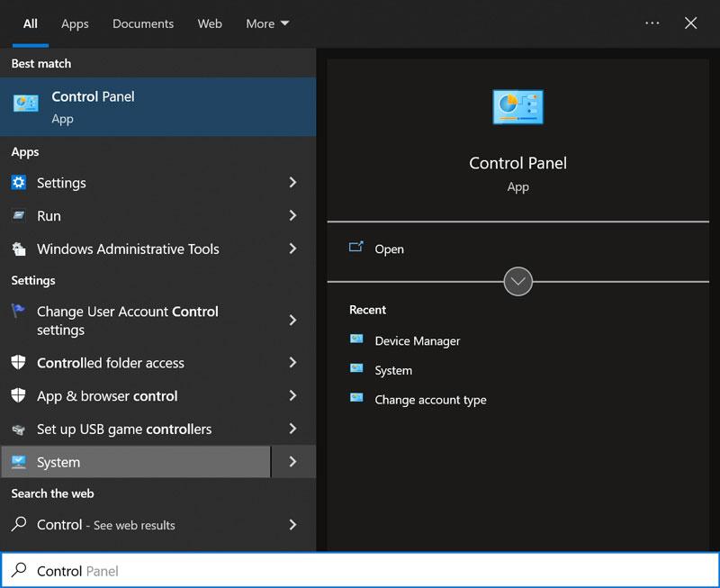Screen dimensions: 720x588
Task: Expand Controlled folder access arrow
Action: click(293, 363)
